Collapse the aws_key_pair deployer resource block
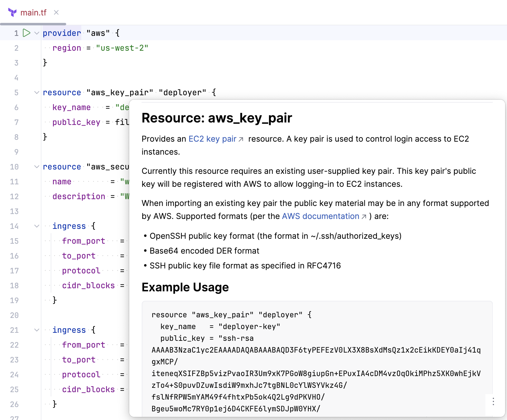Screen dimensions: 507x420 pyautogui.click(x=36, y=92)
